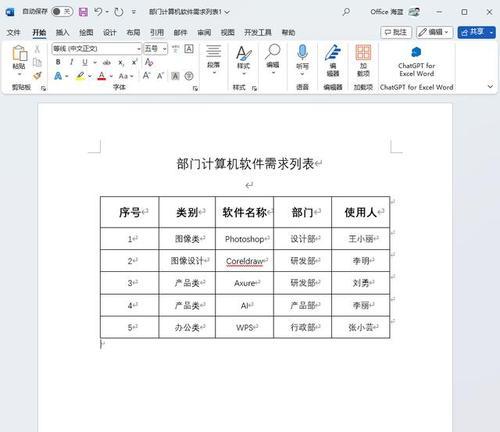
Task: Open the 插入 (Insert) ribbon tab
Action: [62, 32]
